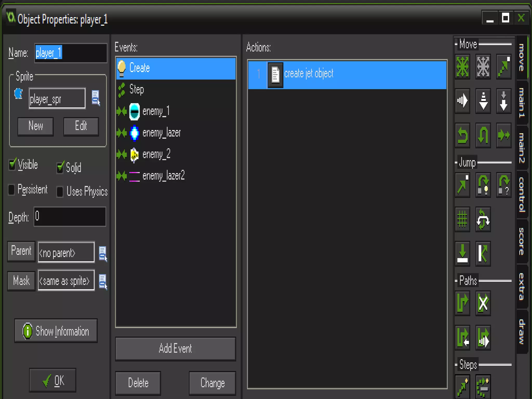Image resolution: width=532 pixels, height=399 pixels.
Task: Select the enemy_lazer collision event
Action: [161, 133]
